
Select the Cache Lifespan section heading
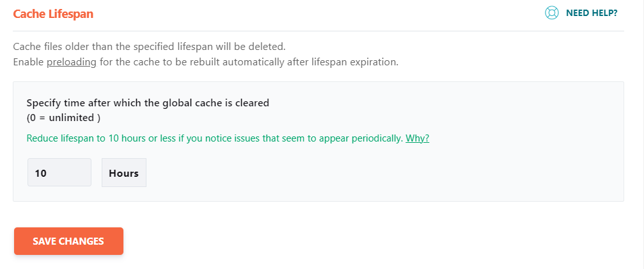click(x=53, y=14)
